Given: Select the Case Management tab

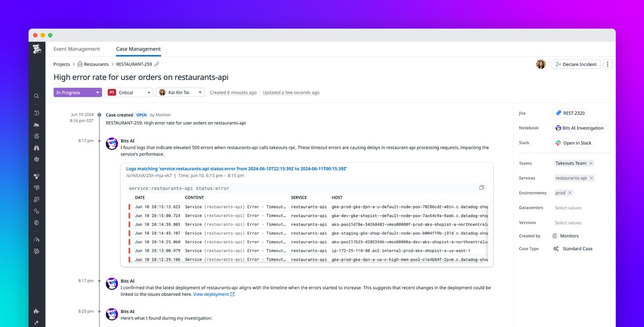Looking at the screenshot, I should click(x=138, y=48).
